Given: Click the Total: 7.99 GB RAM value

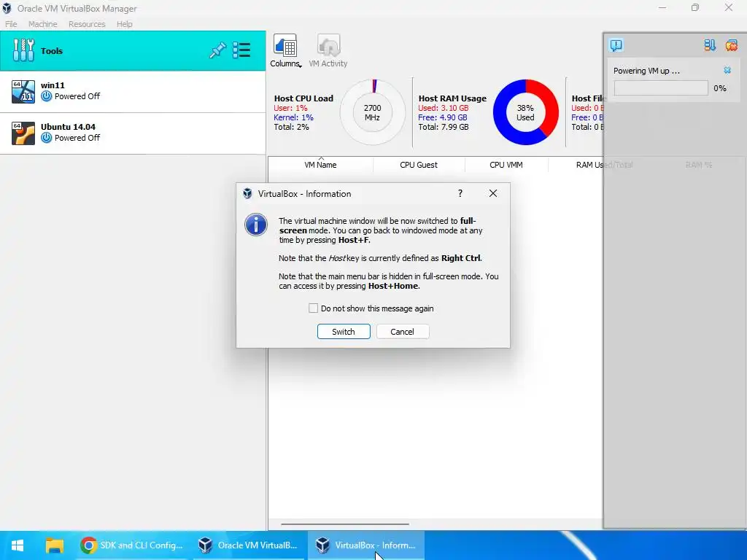Looking at the screenshot, I should 443,127.
